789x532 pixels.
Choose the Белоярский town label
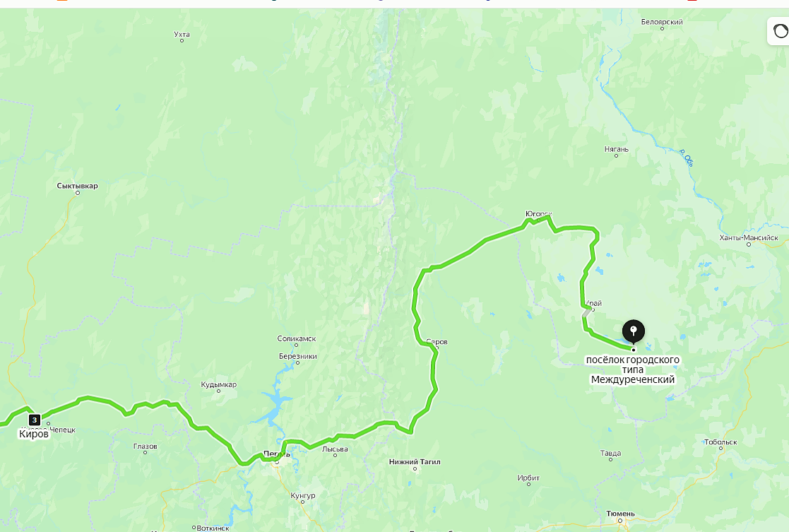(x=662, y=22)
